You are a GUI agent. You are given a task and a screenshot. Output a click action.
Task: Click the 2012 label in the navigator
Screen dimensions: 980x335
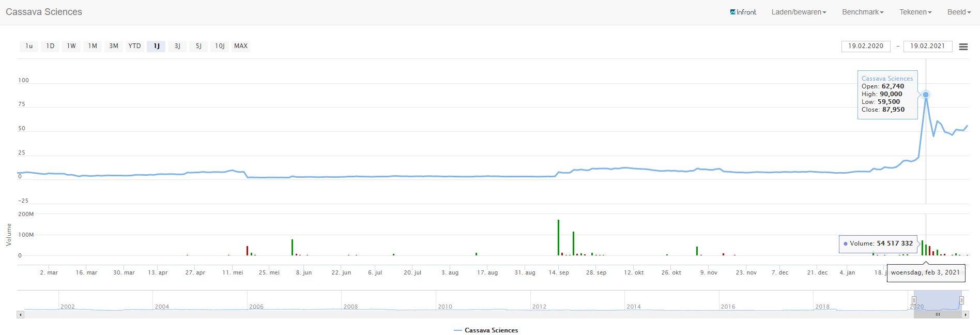click(539, 307)
